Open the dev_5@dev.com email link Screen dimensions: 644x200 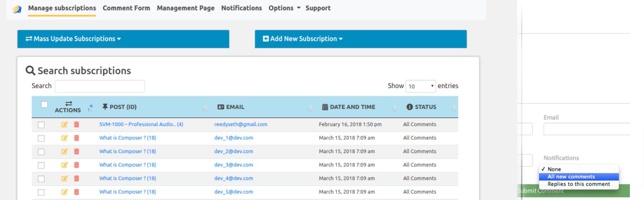point(234,192)
